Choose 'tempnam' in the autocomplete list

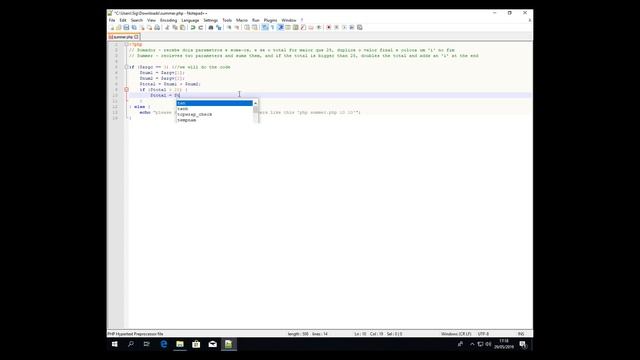214,120
